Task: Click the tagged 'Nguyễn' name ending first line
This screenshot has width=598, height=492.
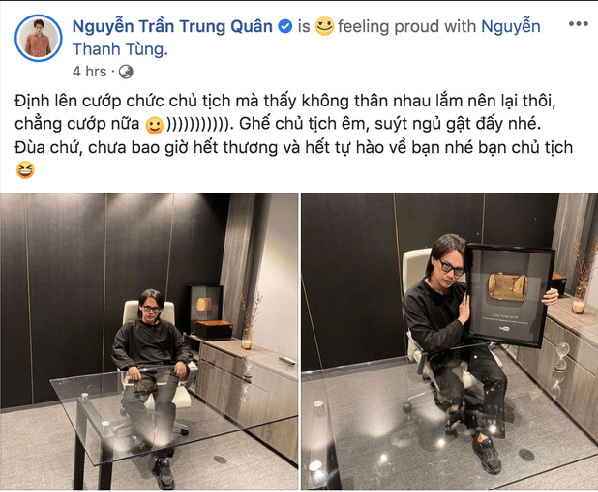Action: point(511,26)
